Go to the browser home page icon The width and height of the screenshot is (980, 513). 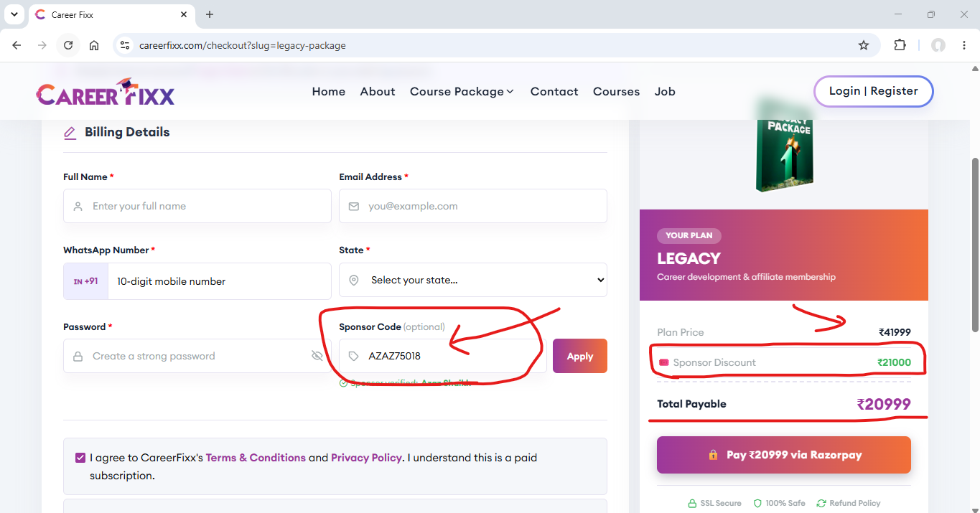(94, 45)
